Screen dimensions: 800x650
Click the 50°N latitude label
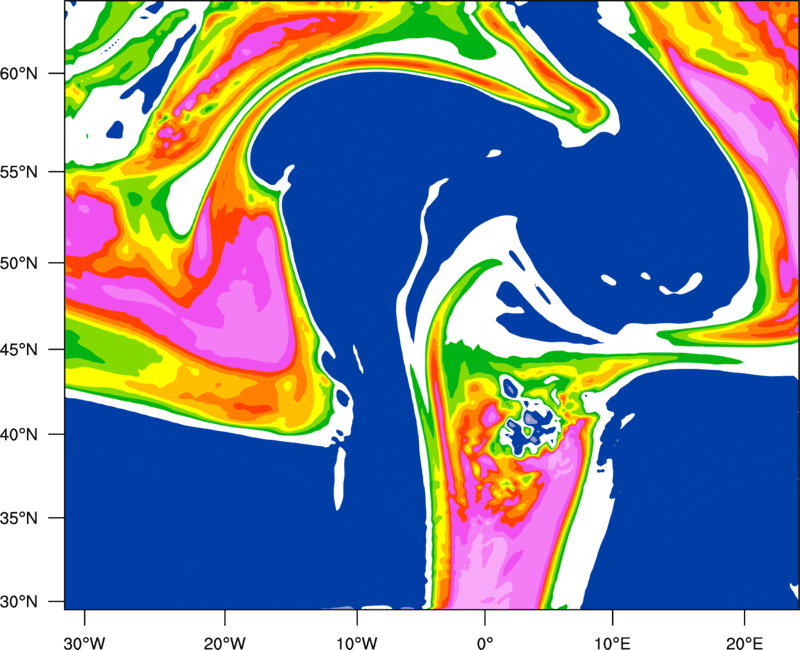[x=19, y=263]
